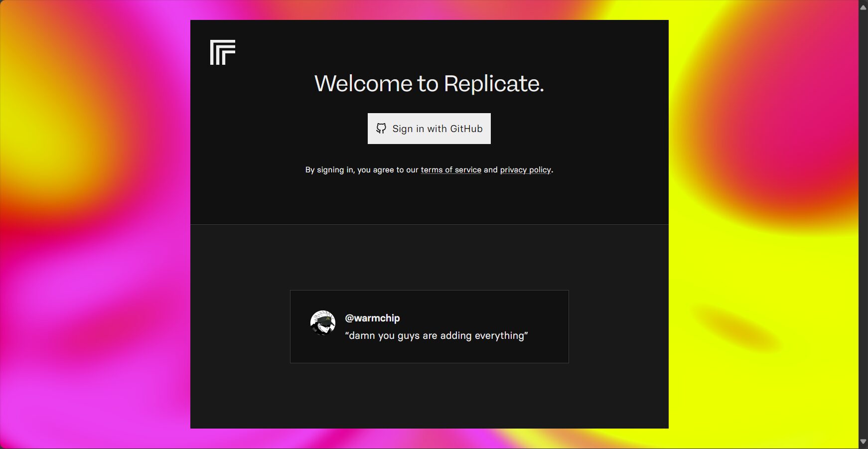Open the terms of service link
The height and width of the screenshot is (449, 868).
451,170
